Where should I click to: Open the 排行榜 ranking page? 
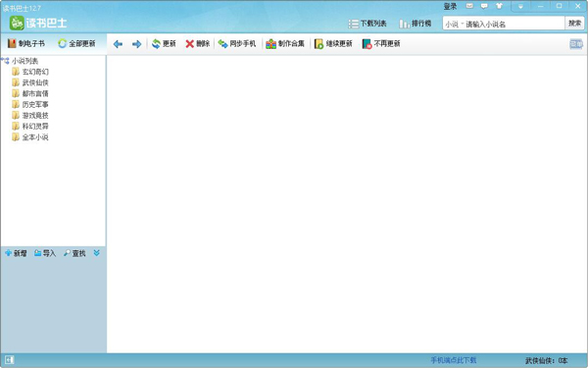pos(416,24)
